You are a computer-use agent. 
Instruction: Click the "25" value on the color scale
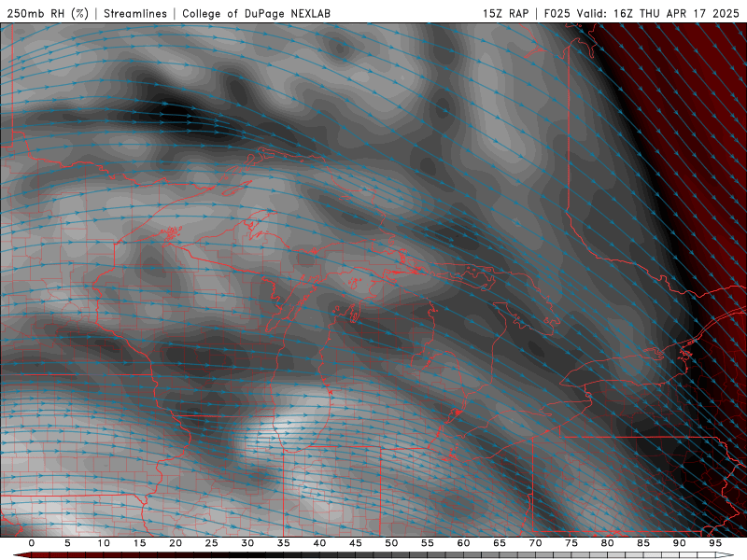coord(212,543)
